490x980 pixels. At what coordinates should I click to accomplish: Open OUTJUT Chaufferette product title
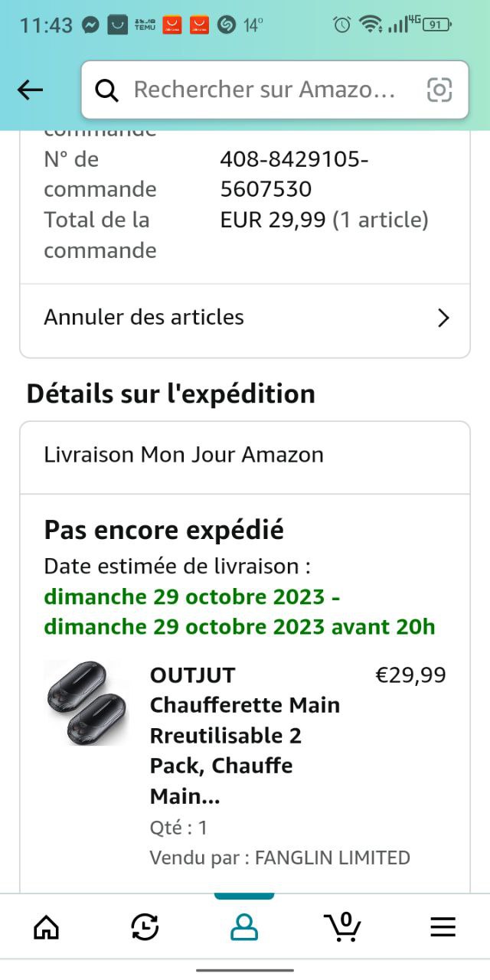point(245,735)
